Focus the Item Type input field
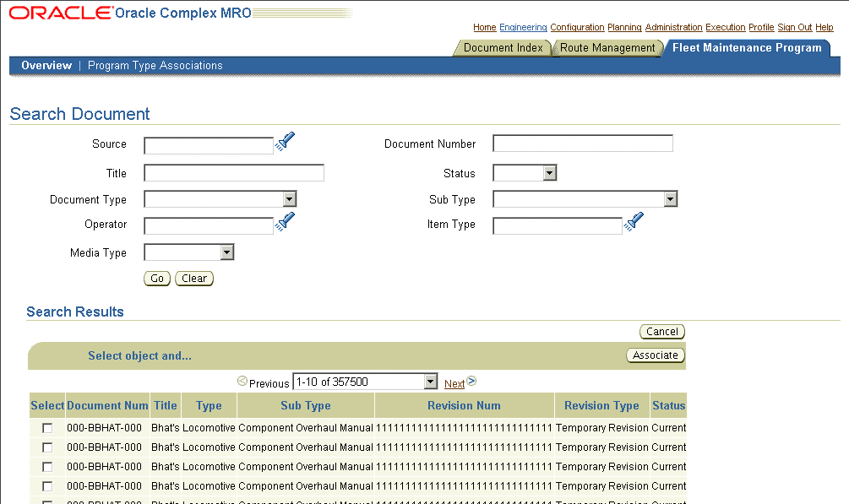 point(558,225)
